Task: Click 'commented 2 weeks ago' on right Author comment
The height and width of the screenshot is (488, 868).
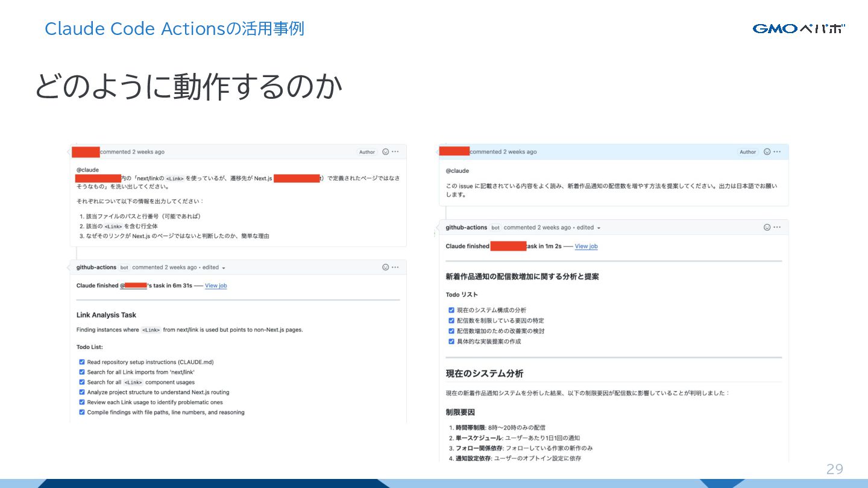Action: [503, 152]
